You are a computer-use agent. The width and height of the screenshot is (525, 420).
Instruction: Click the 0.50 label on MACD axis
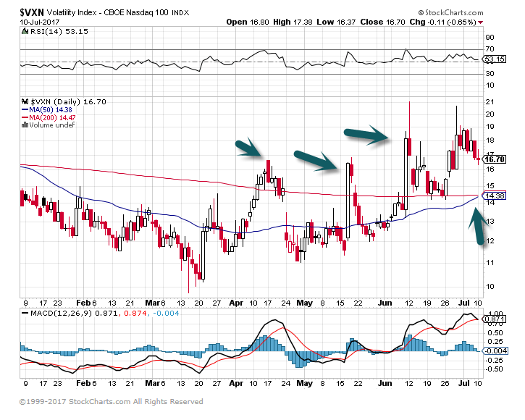click(495, 333)
